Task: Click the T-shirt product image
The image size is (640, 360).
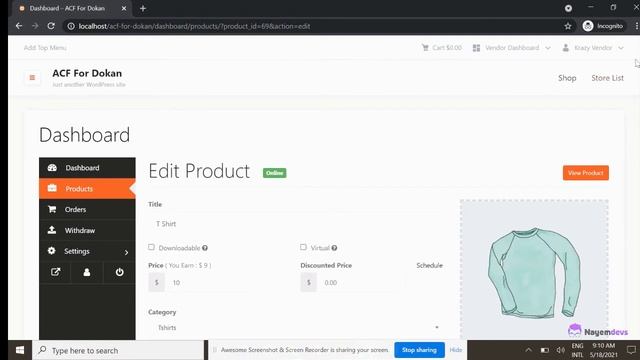Action: (x=534, y=272)
